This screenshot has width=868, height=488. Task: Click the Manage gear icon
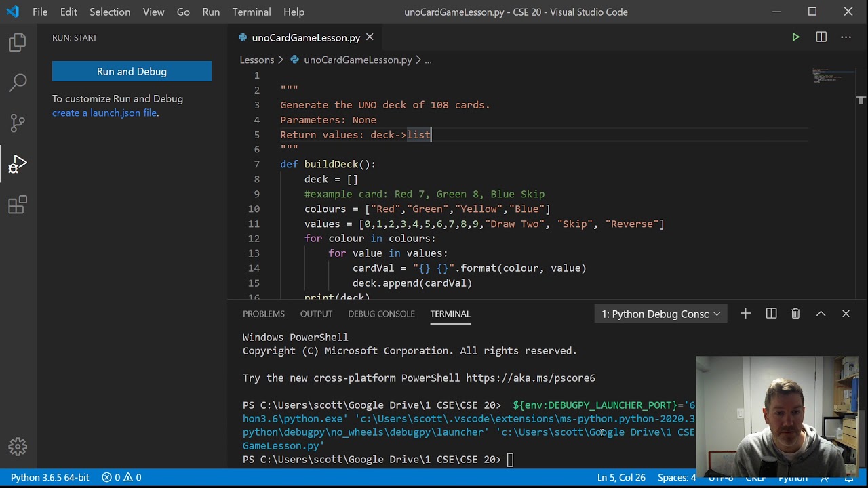pos(18,447)
